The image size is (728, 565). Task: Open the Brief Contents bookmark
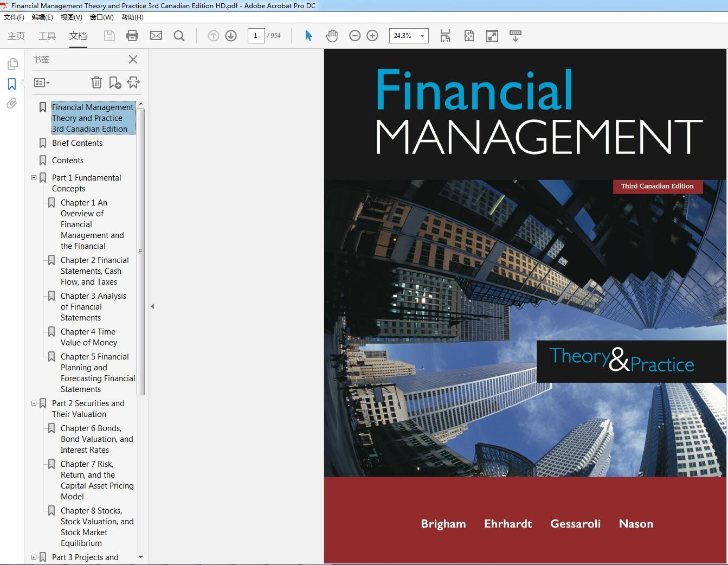[x=77, y=143]
